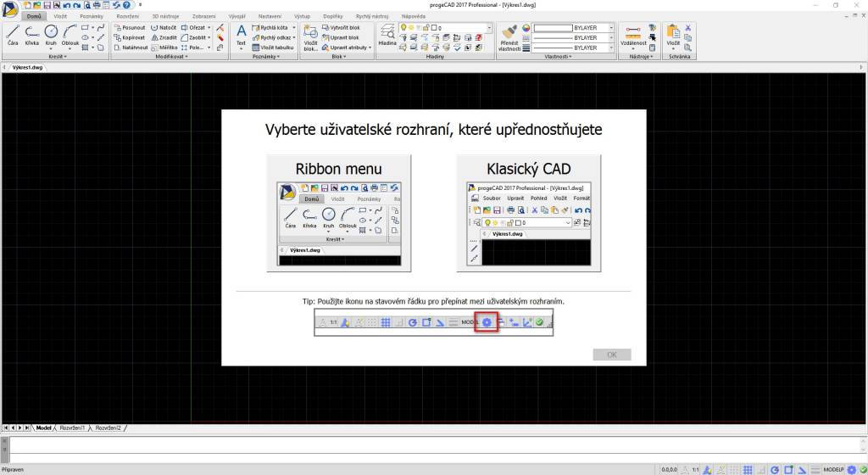Click the Zrcadlit mirror tool
Screen dimensions: 868x475
[x=164, y=37]
